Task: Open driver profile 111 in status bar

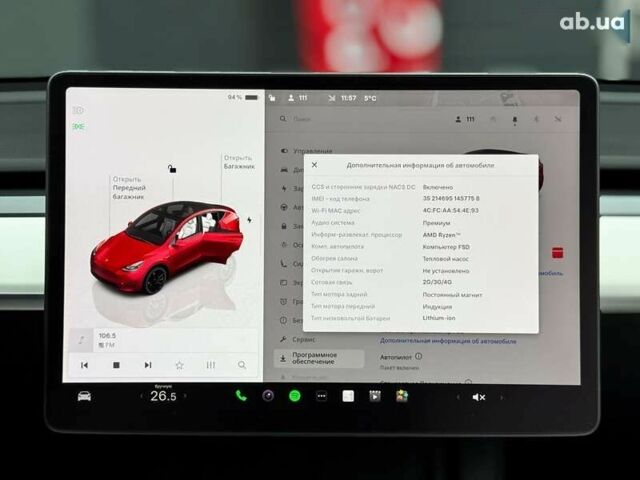Action: click(x=298, y=98)
